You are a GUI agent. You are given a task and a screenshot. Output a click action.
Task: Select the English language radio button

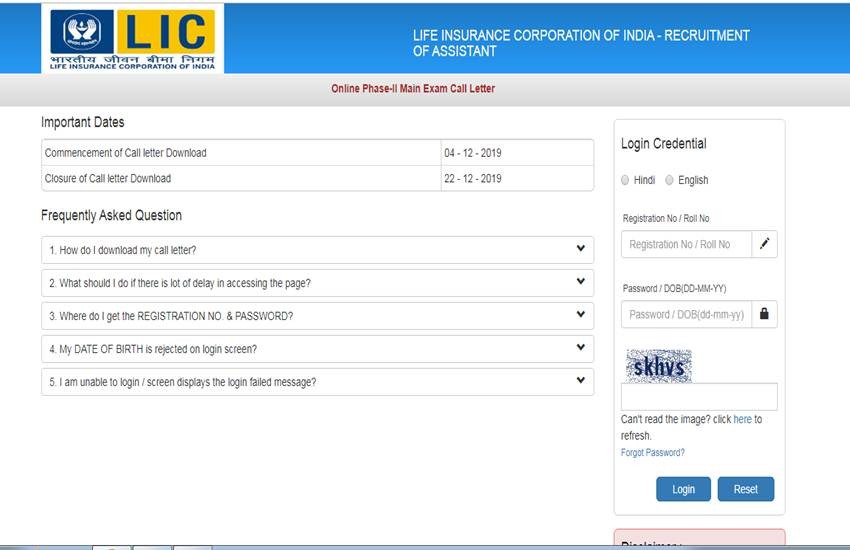pyautogui.click(x=669, y=180)
